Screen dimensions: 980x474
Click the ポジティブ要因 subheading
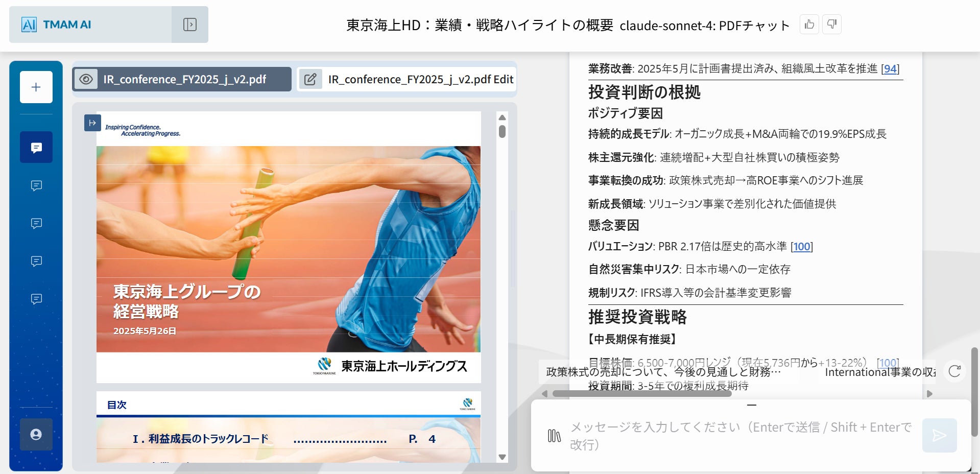[625, 113]
